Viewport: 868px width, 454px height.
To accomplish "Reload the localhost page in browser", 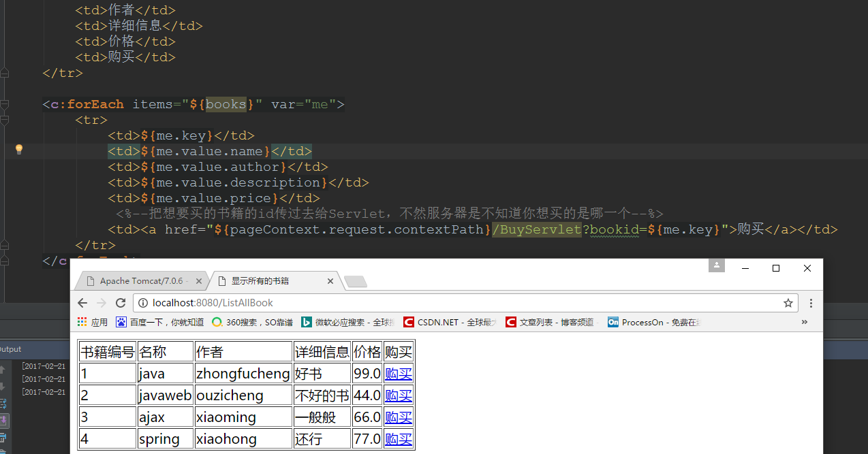I will tap(121, 303).
